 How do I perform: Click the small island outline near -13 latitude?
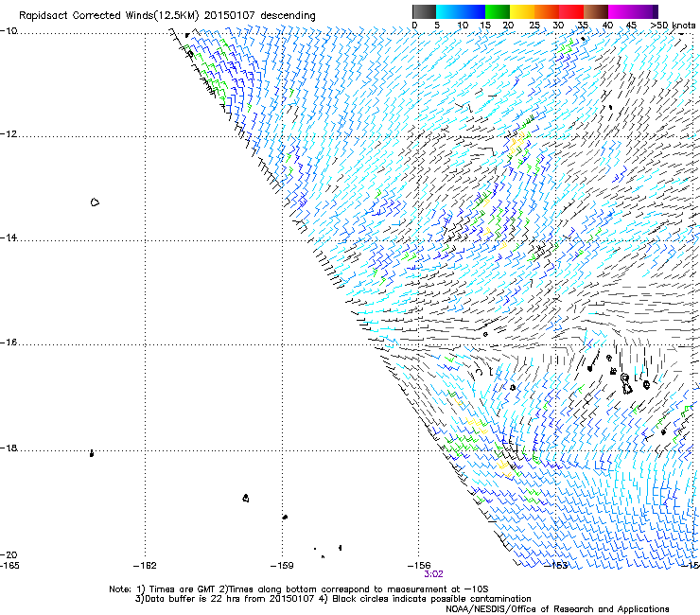click(95, 202)
